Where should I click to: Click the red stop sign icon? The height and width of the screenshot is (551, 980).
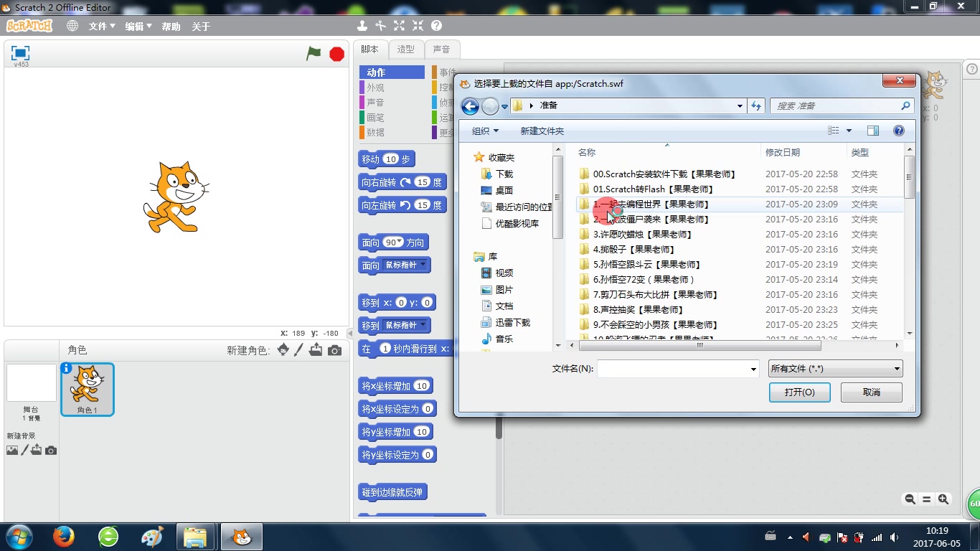pos(336,54)
